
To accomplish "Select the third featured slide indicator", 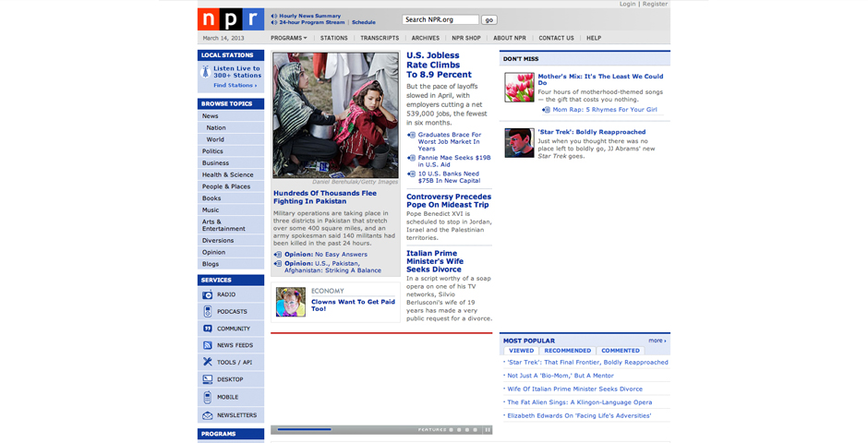I will [466, 430].
